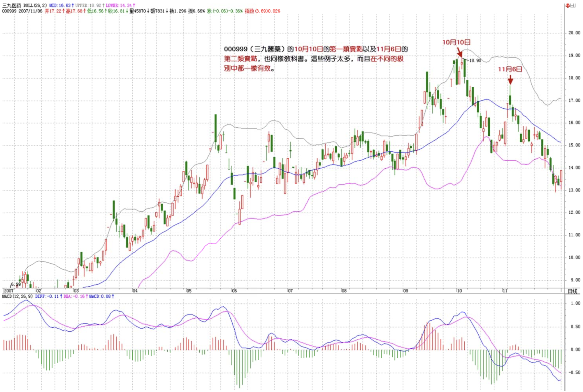
Task: Select the 10 month marker on the time axis
Action: (459, 291)
